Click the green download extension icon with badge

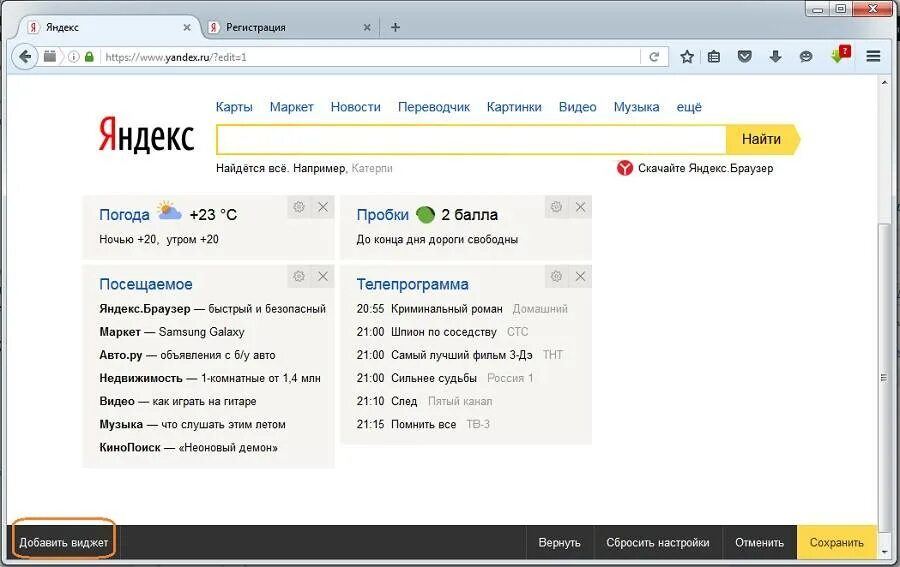click(840, 55)
